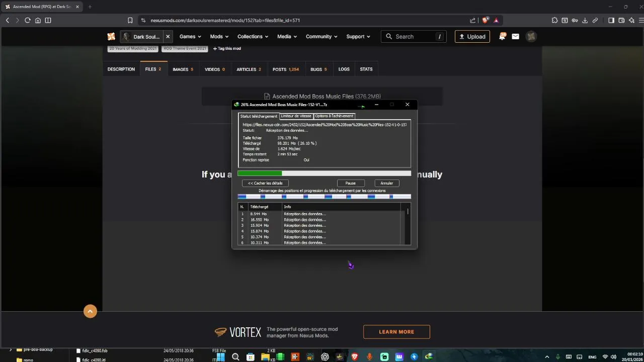Click the Cacher les détails button

pos(265,183)
